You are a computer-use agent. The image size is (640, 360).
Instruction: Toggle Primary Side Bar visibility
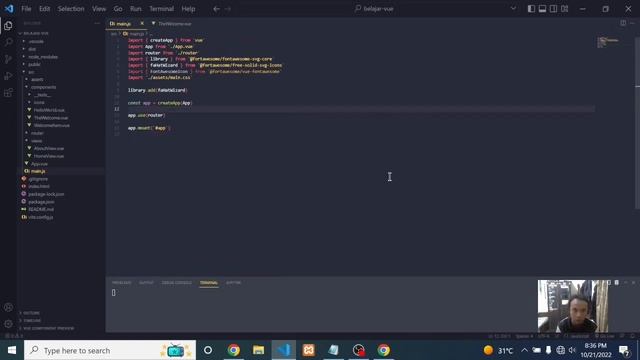(x=531, y=9)
